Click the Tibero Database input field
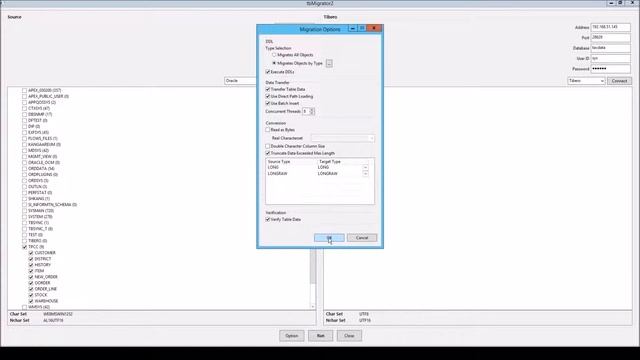640x360 pixels. click(x=610, y=48)
